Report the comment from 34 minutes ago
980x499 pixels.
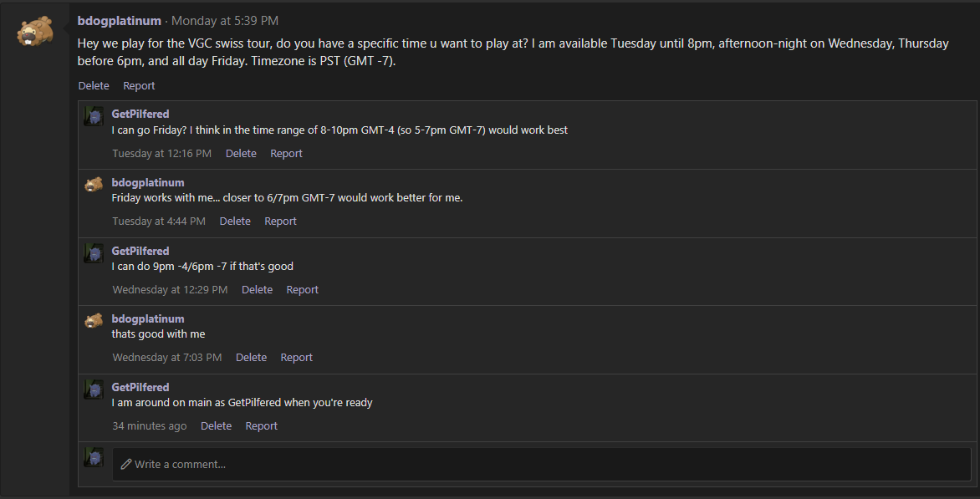point(261,425)
